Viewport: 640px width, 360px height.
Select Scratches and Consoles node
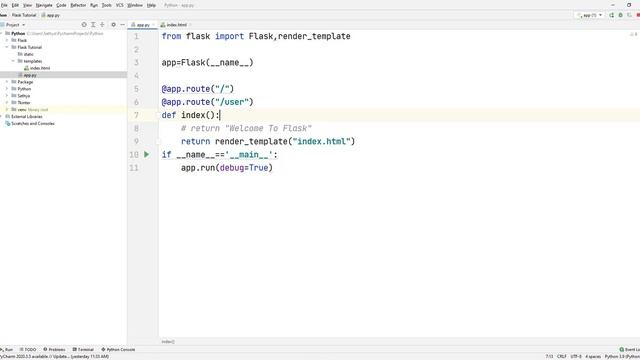(x=30, y=124)
